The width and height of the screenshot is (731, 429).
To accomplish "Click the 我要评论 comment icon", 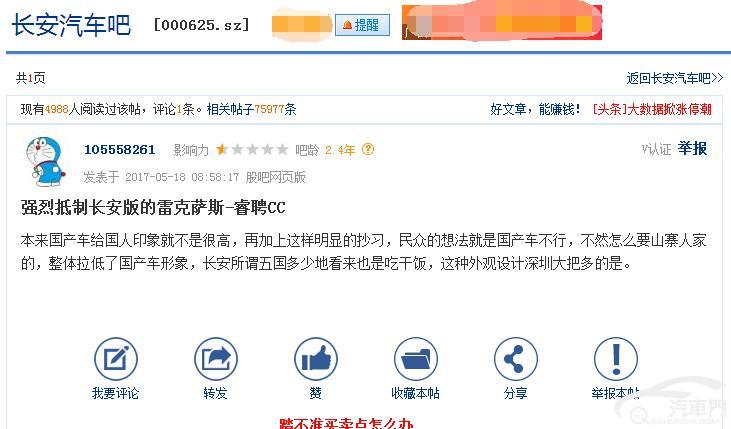I will point(116,359).
